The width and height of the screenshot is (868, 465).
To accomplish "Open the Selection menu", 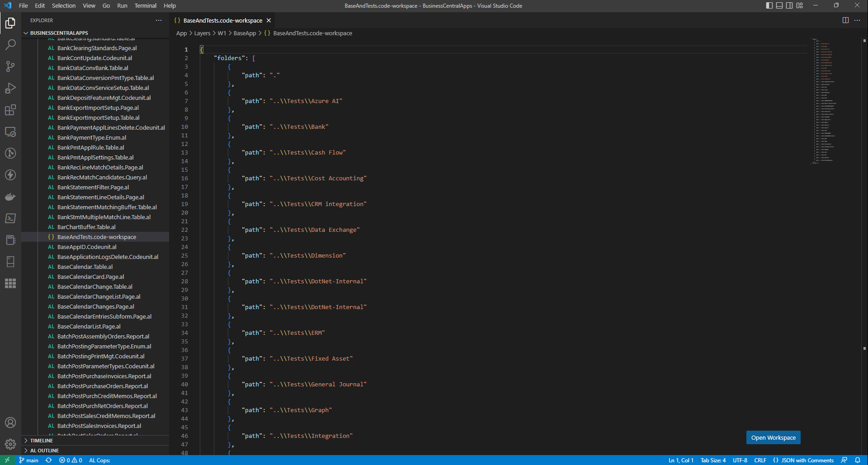I will 64,5.
